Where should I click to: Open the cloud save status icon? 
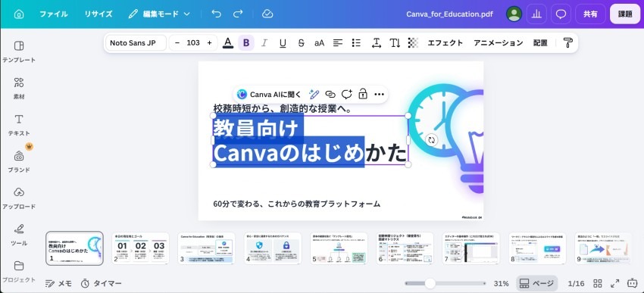pyautogui.click(x=267, y=14)
